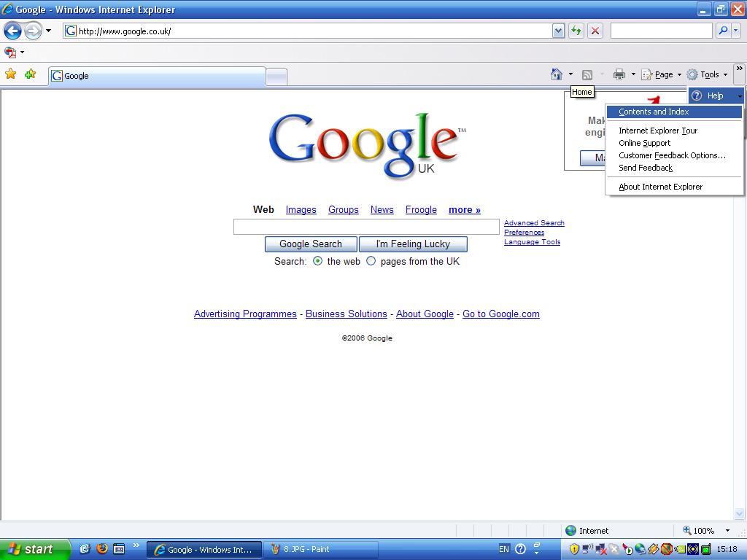747x560 pixels.
Task: Click the more » link
Action: click(x=465, y=210)
